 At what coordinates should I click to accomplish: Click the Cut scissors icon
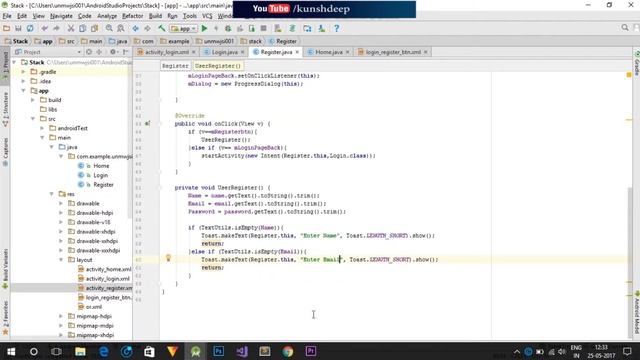coord(71,28)
